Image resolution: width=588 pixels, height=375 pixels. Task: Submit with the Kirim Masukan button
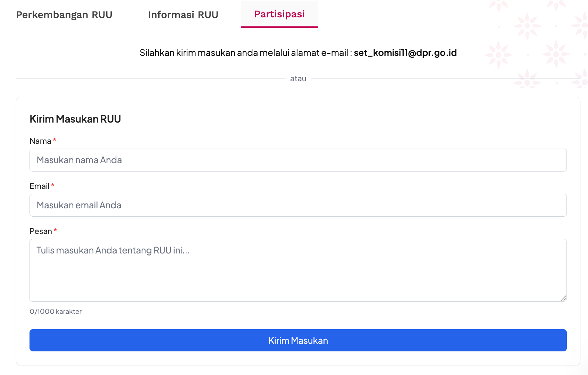coord(298,340)
